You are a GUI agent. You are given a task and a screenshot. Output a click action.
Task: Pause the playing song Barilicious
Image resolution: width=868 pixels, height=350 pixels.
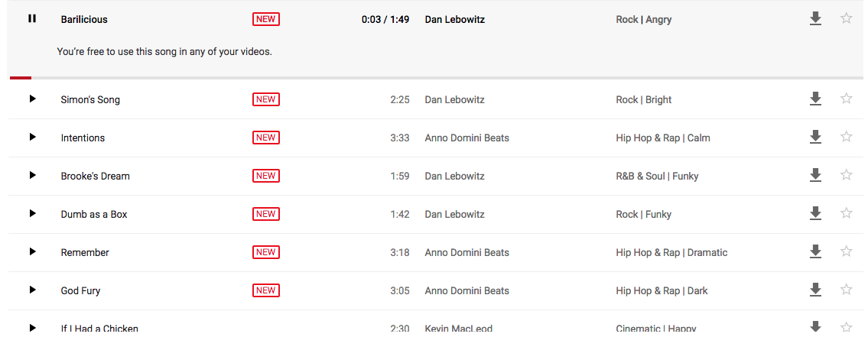tap(32, 19)
